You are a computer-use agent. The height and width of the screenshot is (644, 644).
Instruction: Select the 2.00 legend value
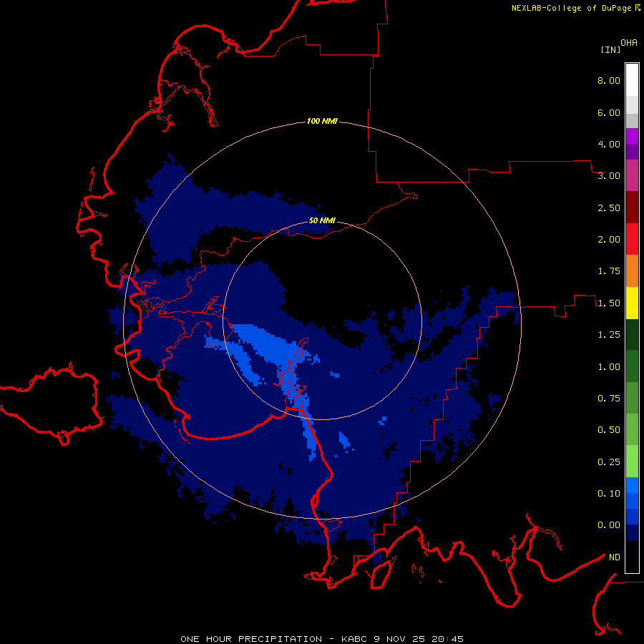(x=609, y=240)
